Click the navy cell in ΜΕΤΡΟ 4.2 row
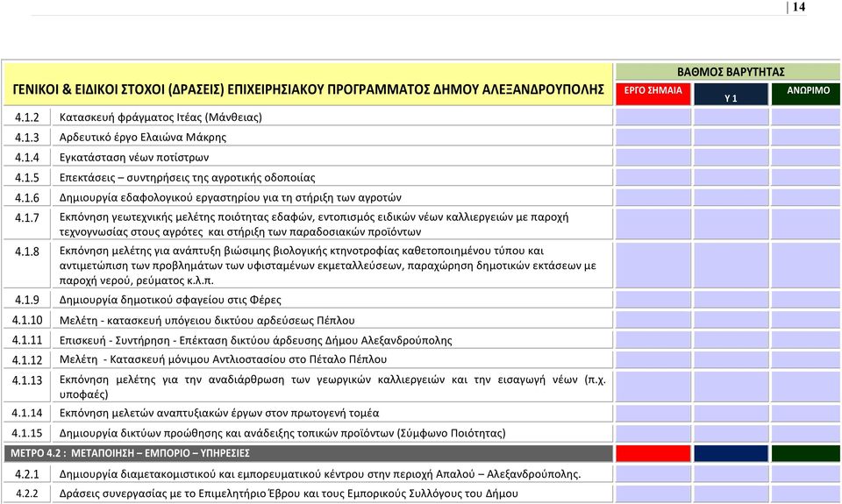The height and width of the screenshot is (504, 842). pos(731,453)
